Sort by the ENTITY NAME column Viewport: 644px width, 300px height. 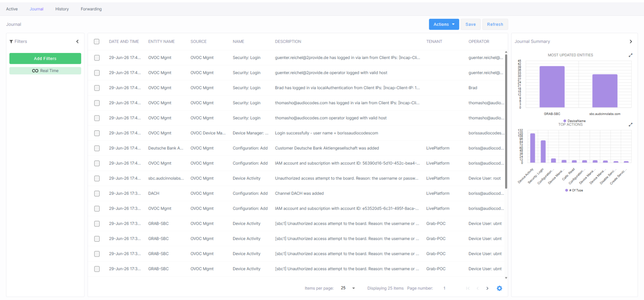click(x=161, y=42)
